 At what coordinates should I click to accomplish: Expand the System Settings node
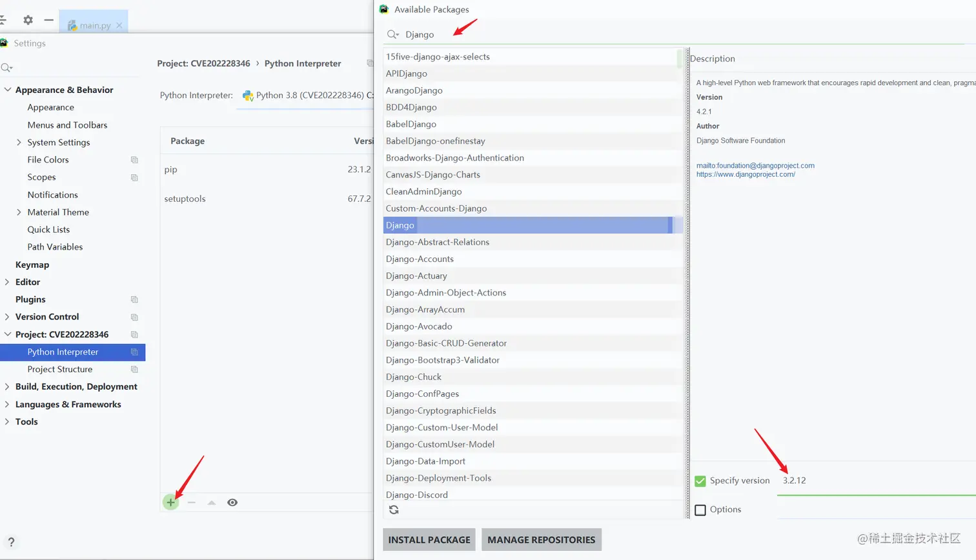(x=19, y=142)
